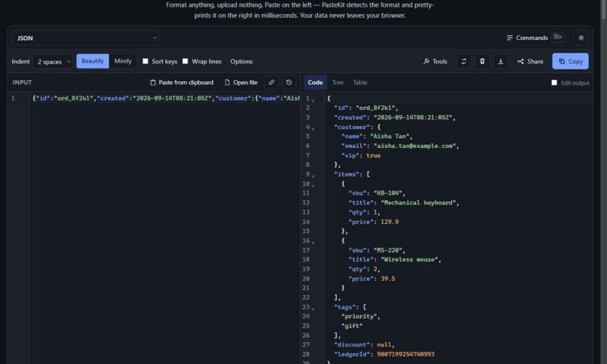The height and width of the screenshot is (364, 607).
Task: Click the "created" timestamp value in output
Action: (x=413, y=117)
